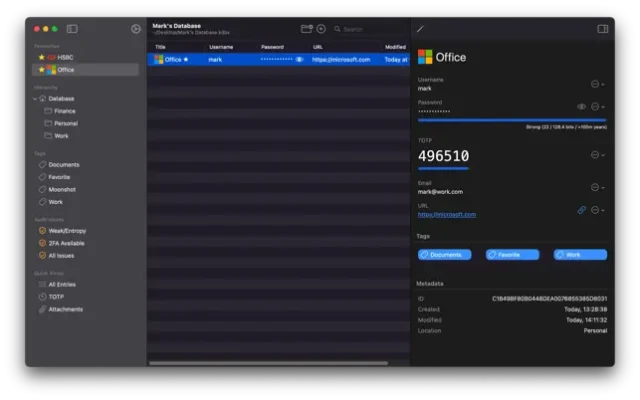The height and width of the screenshot is (400, 640).
Task: Open the https://microsoft.com link in details
Action: [446, 214]
